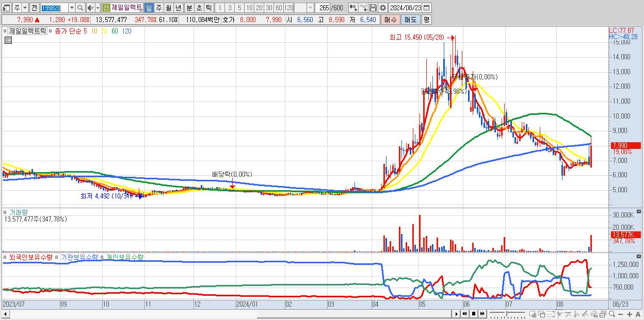Select the 10 interval button
Image resolution: width=644 pixels, height=320 pixels.
(249, 8)
